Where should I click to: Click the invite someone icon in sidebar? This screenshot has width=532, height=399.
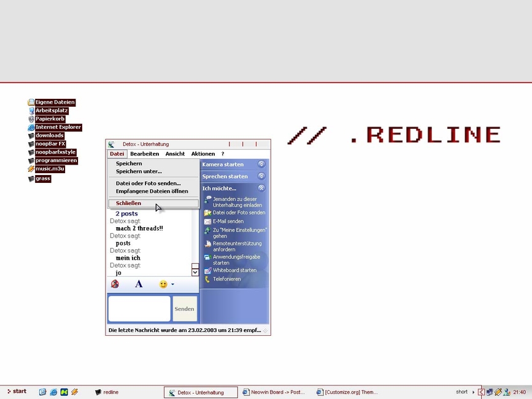tap(207, 200)
